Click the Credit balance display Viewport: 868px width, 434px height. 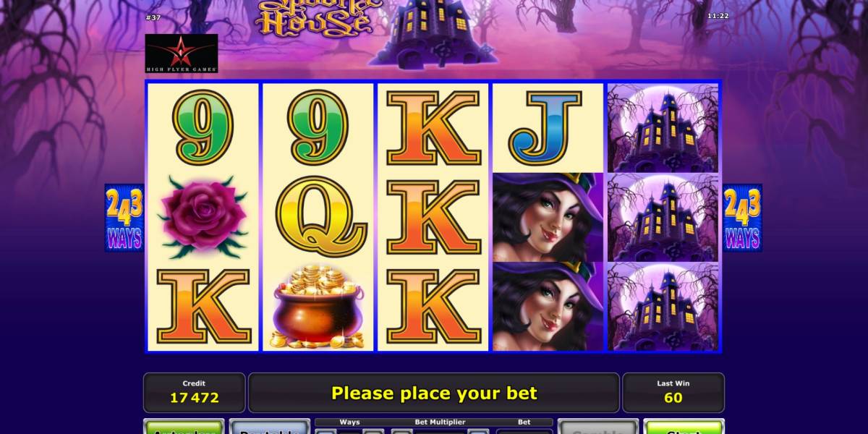point(194,392)
